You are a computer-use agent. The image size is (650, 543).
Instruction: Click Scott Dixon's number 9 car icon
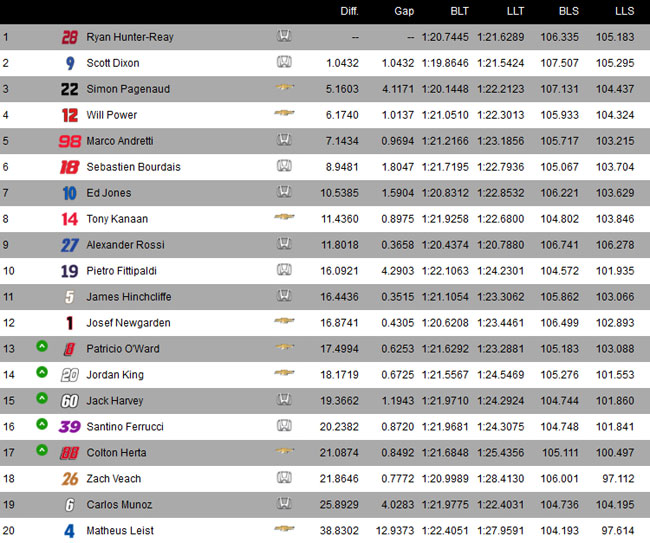click(70, 63)
